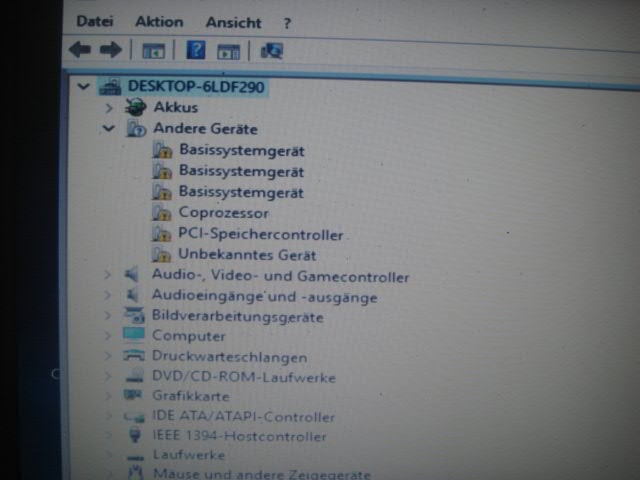Screen dimensions: 640x480
Task: Click the battery icon beside Akkus
Action: point(135,107)
